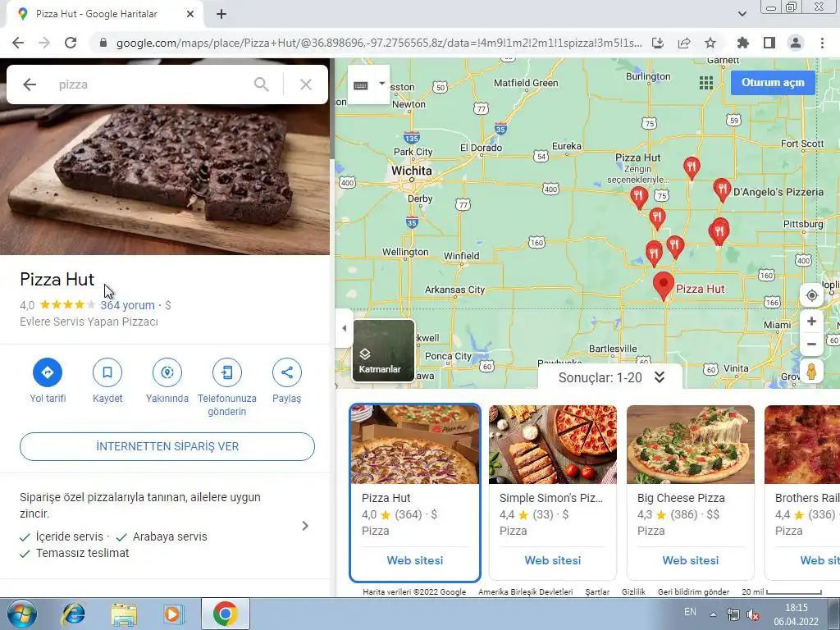Open Windows Media Player from the taskbar

point(174,614)
